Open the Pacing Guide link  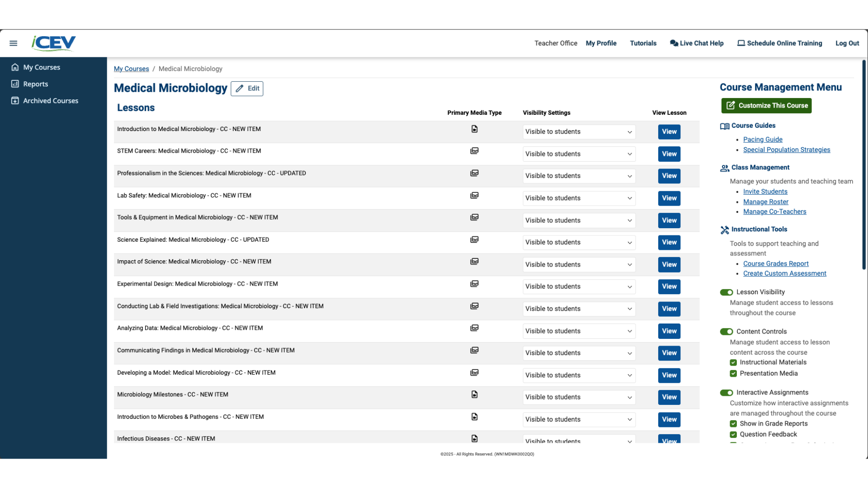(x=763, y=140)
